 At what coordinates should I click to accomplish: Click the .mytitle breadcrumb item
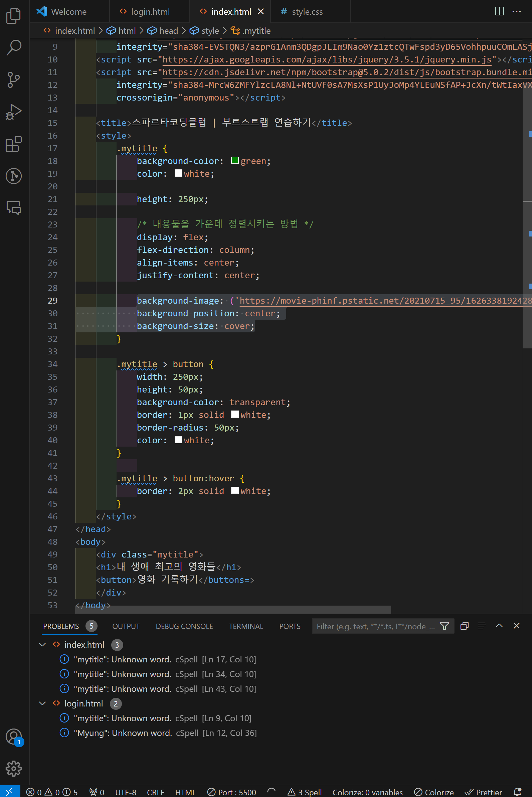pos(251,31)
